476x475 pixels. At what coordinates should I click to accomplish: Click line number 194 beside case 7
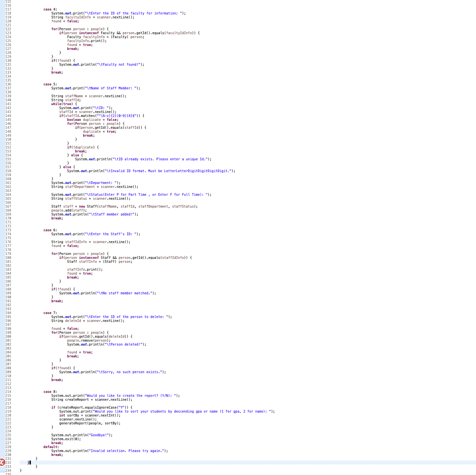(x=8, y=313)
